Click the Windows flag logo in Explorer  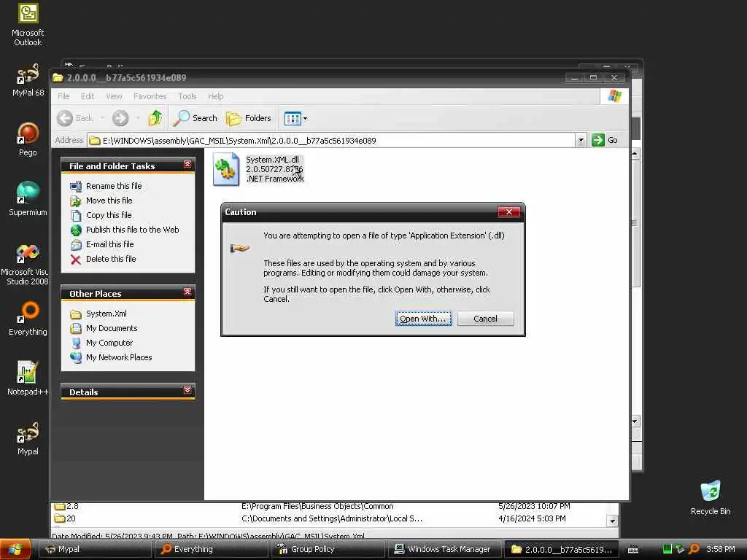coord(614,96)
